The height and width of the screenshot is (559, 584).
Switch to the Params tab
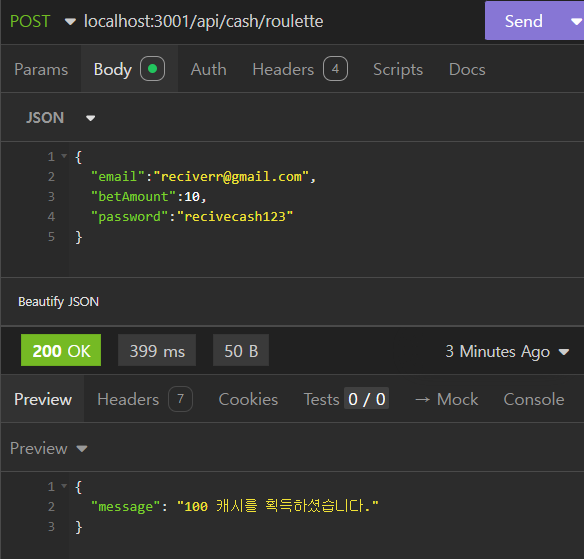pyautogui.click(x=41, y=69)
